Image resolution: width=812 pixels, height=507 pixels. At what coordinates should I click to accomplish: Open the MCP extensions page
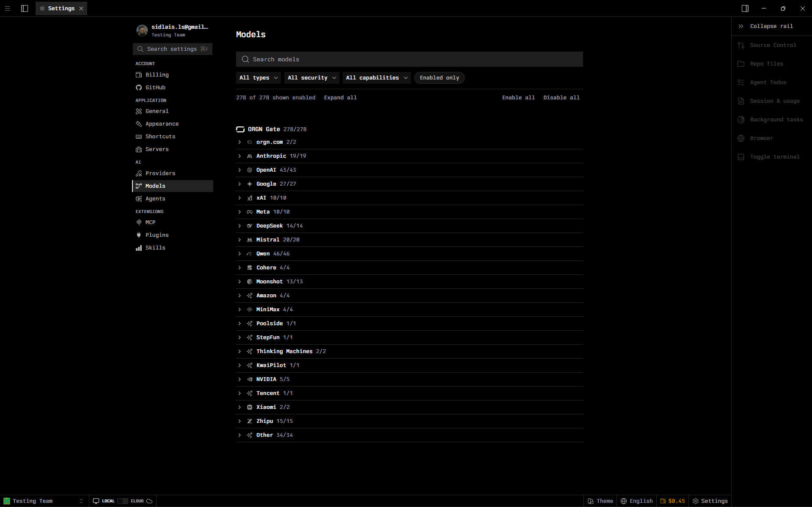[173, 222]
